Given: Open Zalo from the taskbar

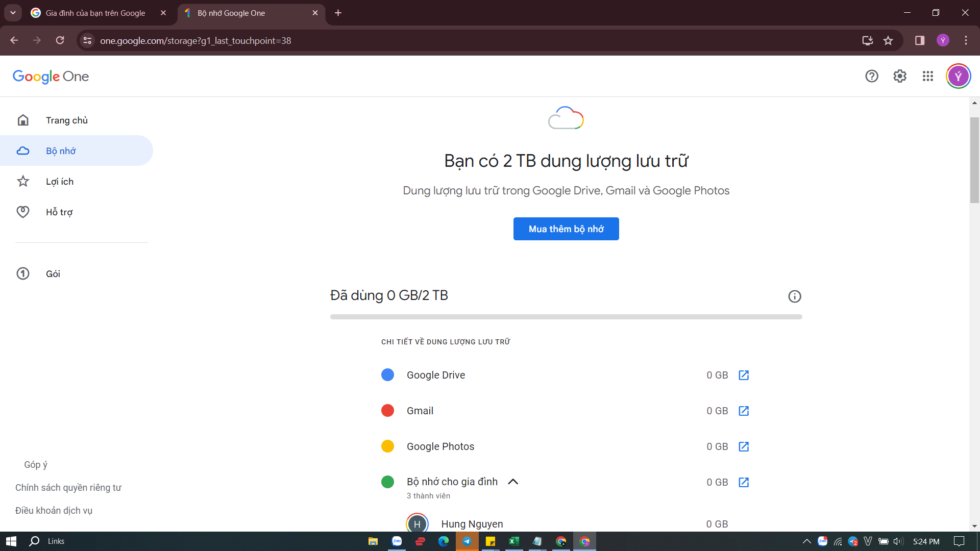Looking at the screenshot, I should 397,541.
